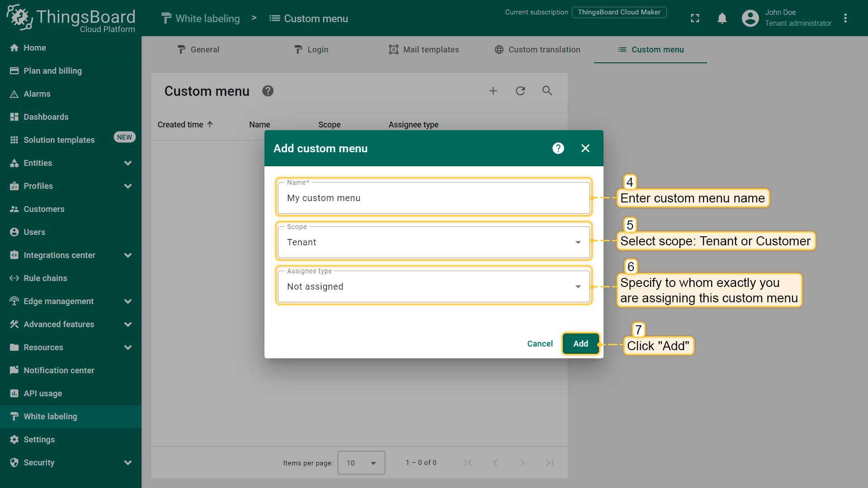Open items per page dropdown

click(361, 463)
